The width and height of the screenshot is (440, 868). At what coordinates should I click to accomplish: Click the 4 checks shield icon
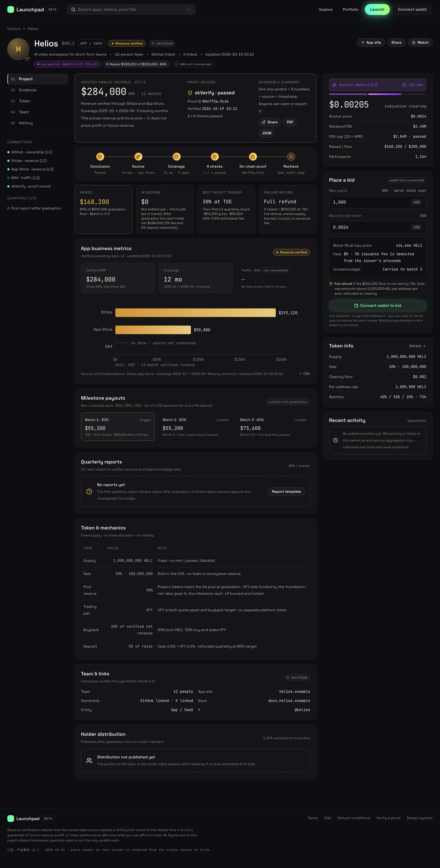pyautogui.click(x=215, y=157)
